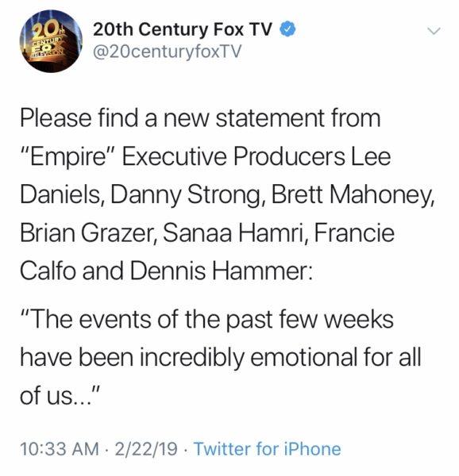This screenshot has width=459, height=476.
Task: Click the 2/22/19 date
Action: 146,449
